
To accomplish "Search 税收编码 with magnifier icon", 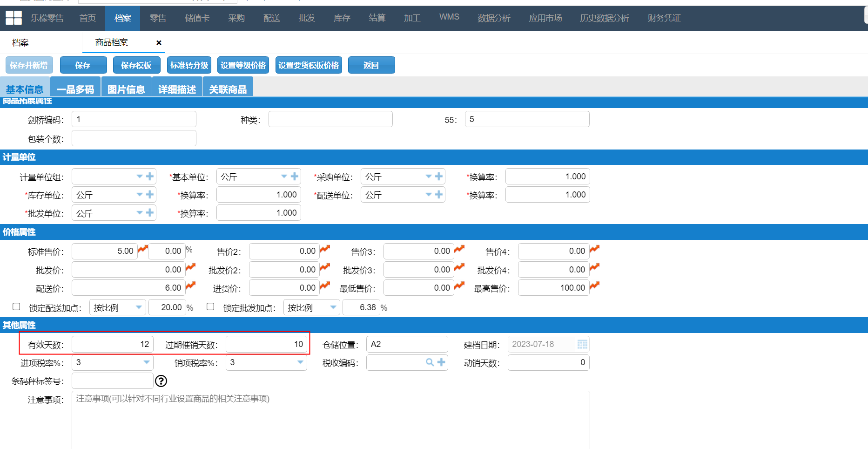I will tap(430, 362).
